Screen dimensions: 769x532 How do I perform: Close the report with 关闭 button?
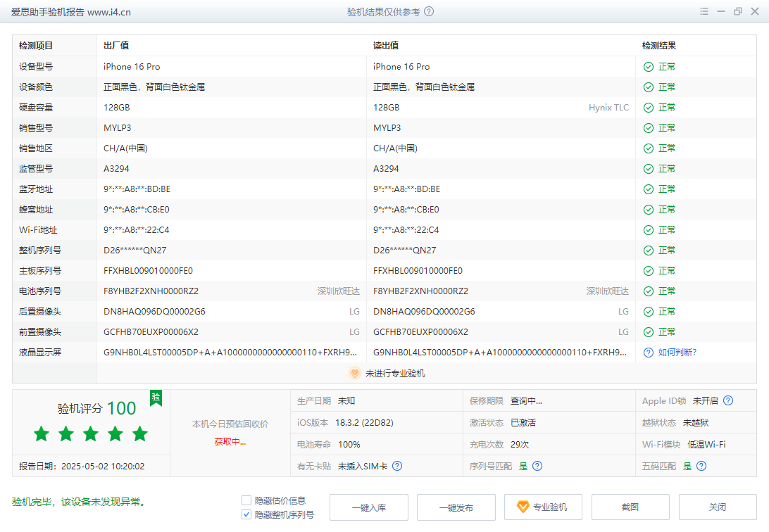718,507
